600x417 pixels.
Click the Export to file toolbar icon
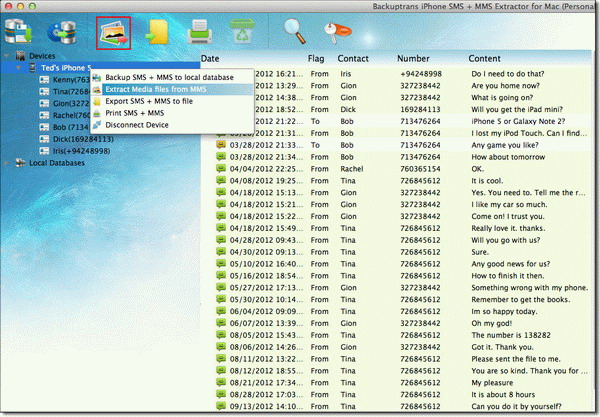(158, 32)
